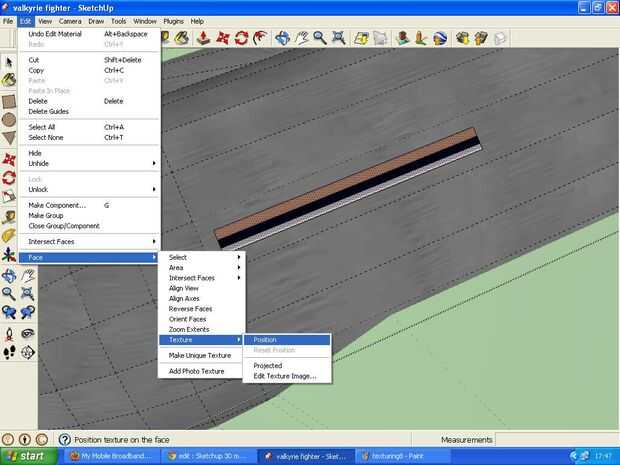The height and width of the screenshot is (465, 620).
Task: Switch to My Mobile Broadband taskbar item
Action: (112, 456)
